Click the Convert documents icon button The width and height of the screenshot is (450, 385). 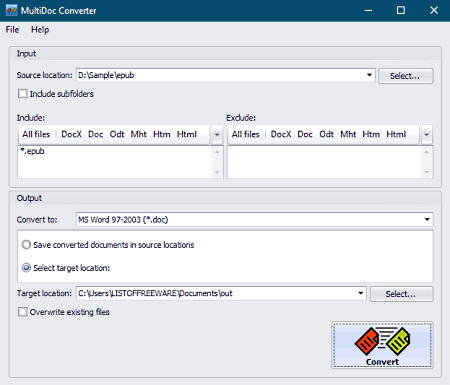click(382, 345)
